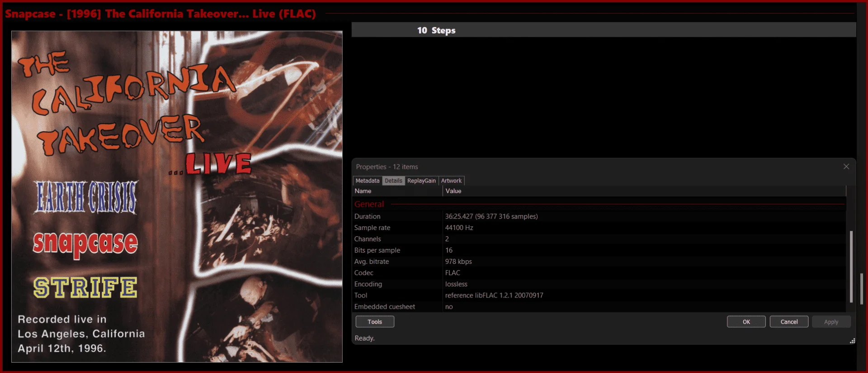
Task: Select the '10 Steps' track row
Action: (604, 30)
